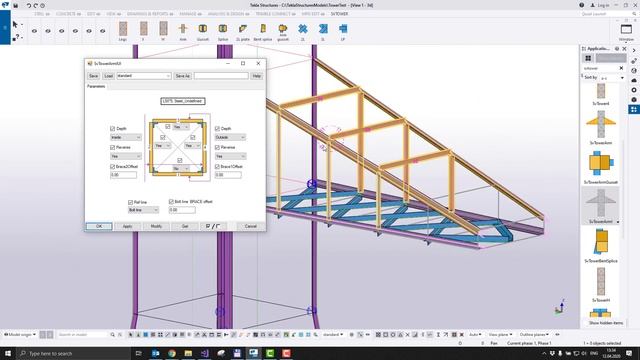The image size is (640, 360).
Task: Open the Ref line Bolt line dropdown
Action: pos(143,210)
